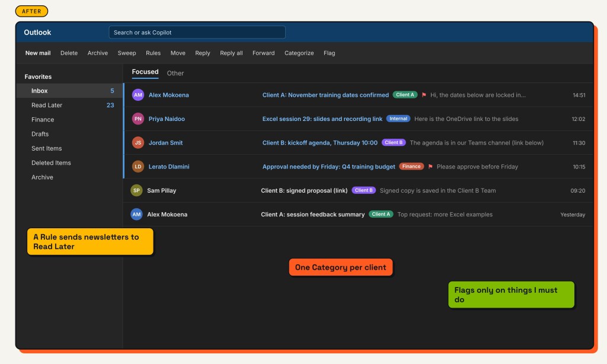Viewport: 607px width, 364px height.
Task: Click the Finance category tag
Action: [x=411, y=167]
